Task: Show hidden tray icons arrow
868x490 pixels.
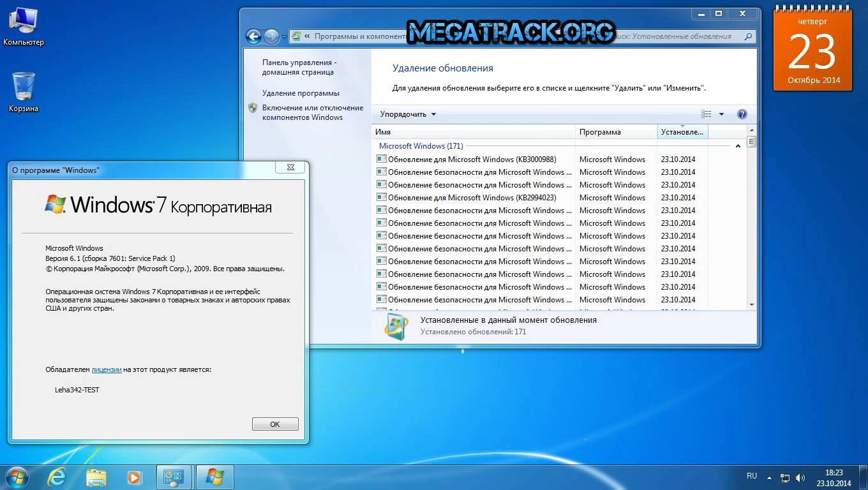Action: click(x=770, y=477)
